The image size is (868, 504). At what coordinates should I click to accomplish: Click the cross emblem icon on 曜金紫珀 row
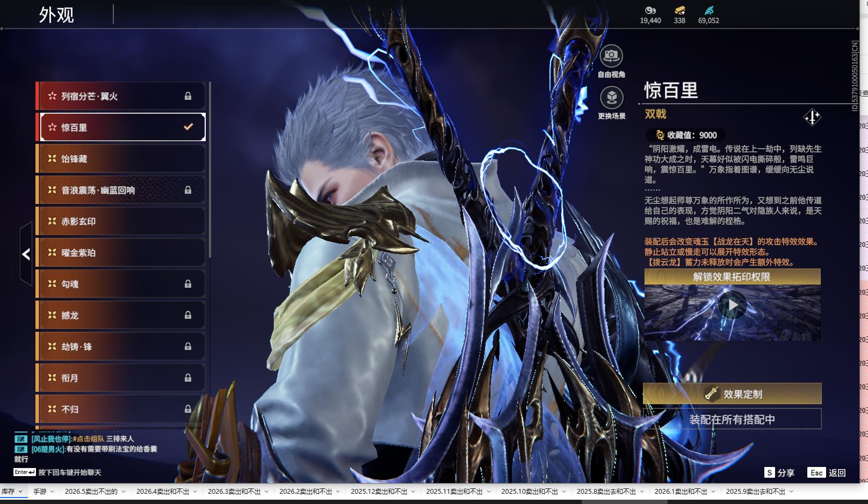pyautogui.click(x=52, y=252)
